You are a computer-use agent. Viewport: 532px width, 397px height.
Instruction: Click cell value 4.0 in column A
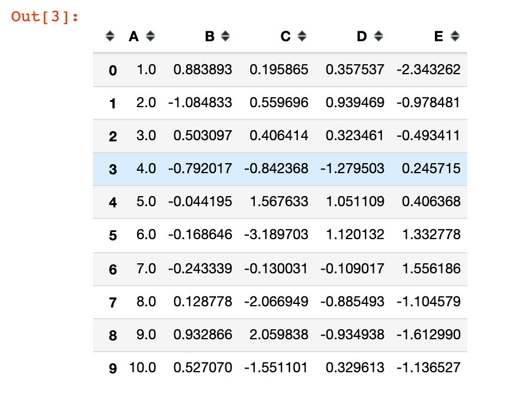click(146, 168)
